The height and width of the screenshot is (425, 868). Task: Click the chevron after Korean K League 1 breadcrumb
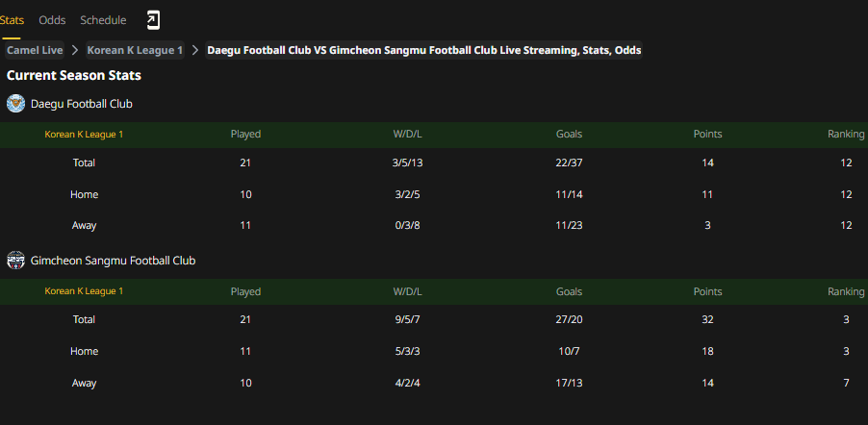pos(194,50)
